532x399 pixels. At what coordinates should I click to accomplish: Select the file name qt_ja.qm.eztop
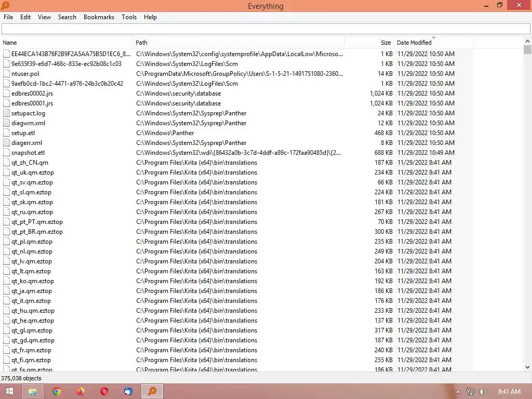point(32,291)
